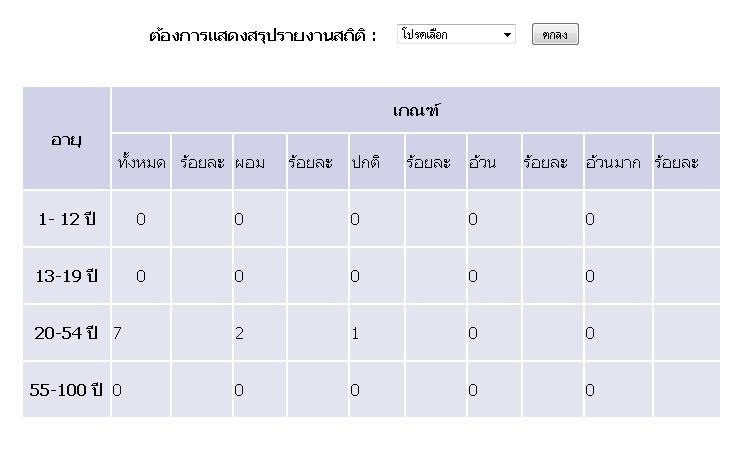Select the "ทั้งหมด" column header
Image resolution: width=743 pixels, height=462 pixels.
(x=141, y=162)
